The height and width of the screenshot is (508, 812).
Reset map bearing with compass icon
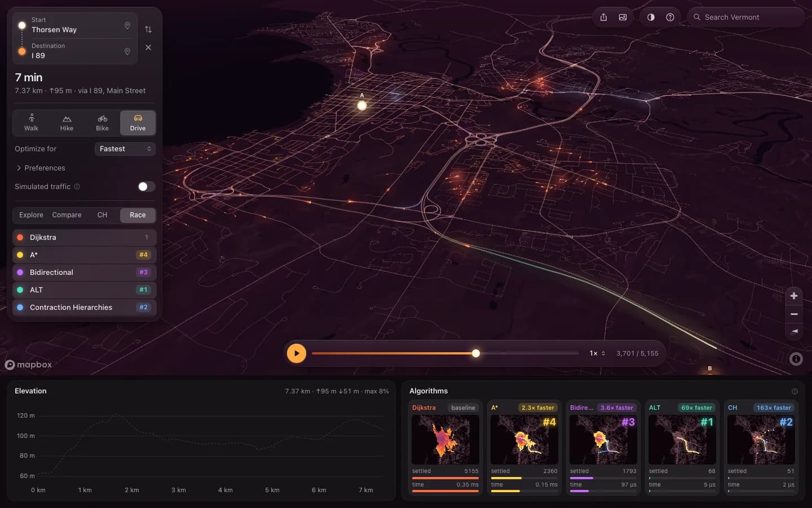tap(794, 331)
